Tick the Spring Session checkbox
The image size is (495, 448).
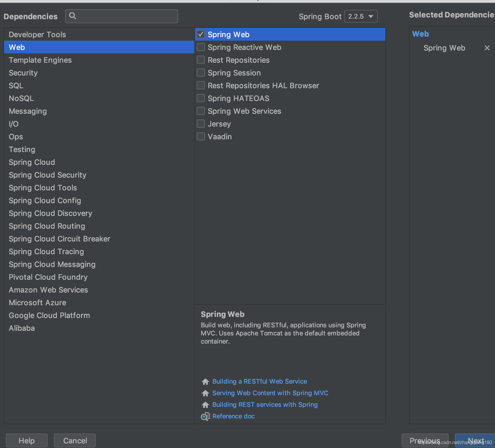click(x=201, y=73)
